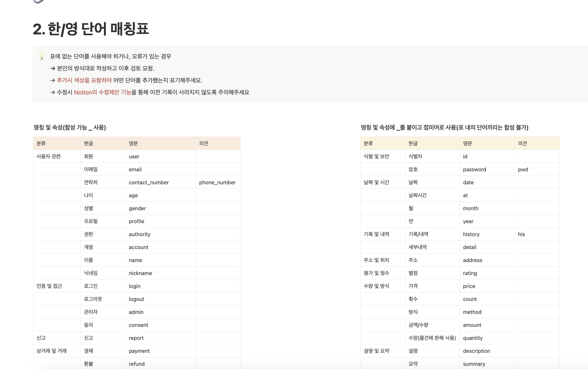Select the '분류' column header in left table
The height and width of the screenshot is (369, 588).
click(41, 143)
